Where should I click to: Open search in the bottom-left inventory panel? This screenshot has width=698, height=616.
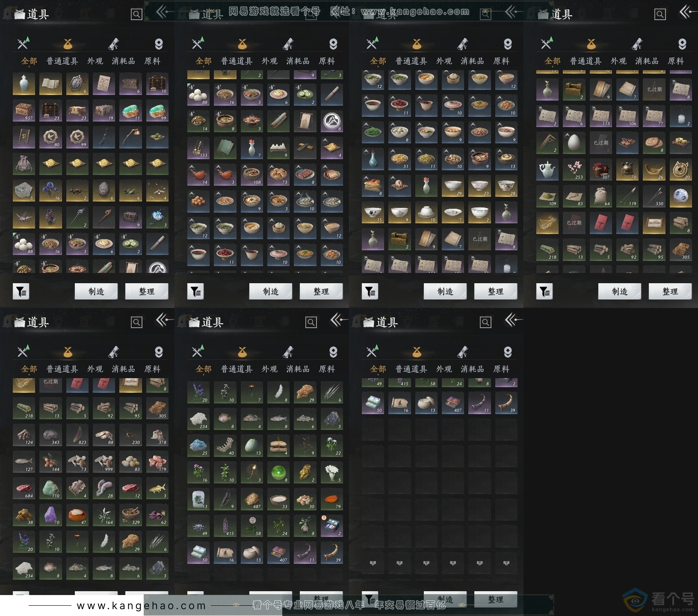click(136, 323)
